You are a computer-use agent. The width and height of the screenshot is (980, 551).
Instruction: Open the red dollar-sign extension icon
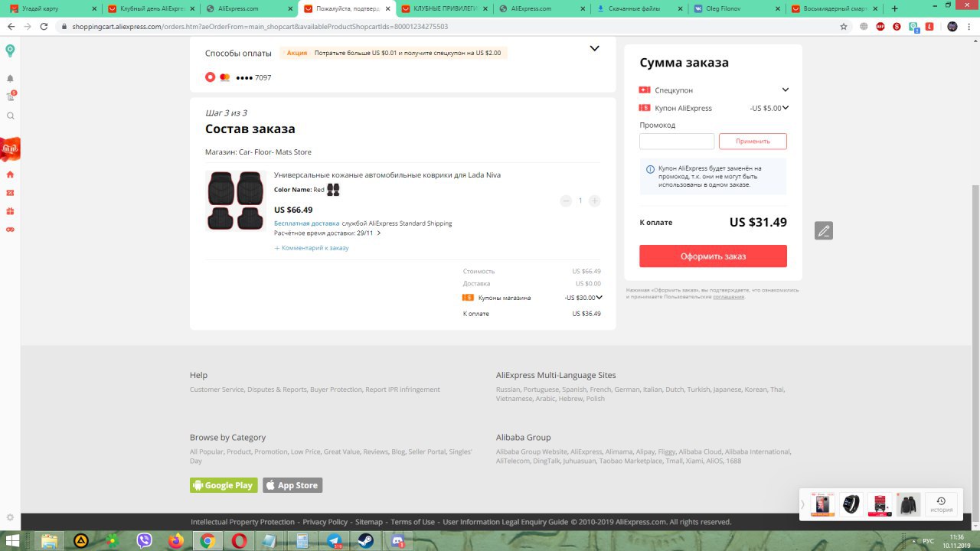897,26
